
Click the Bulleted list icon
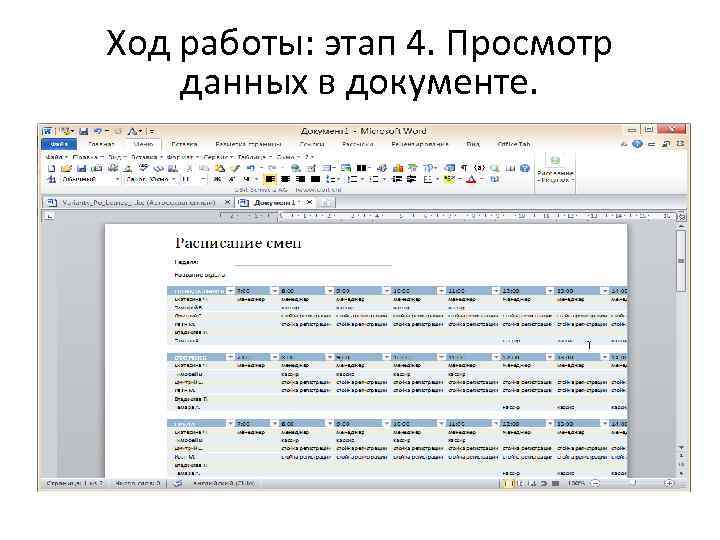[374, 179]
